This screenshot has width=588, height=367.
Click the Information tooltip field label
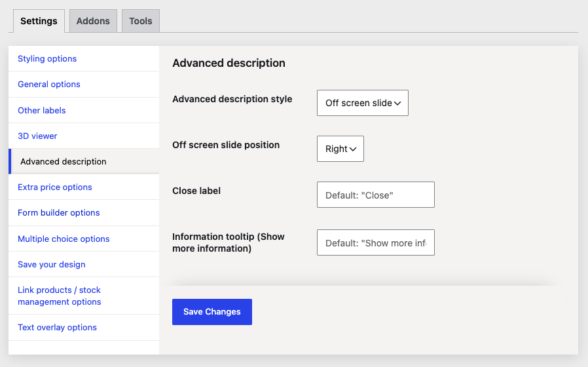pyautogui.click(x=229, y=242)
